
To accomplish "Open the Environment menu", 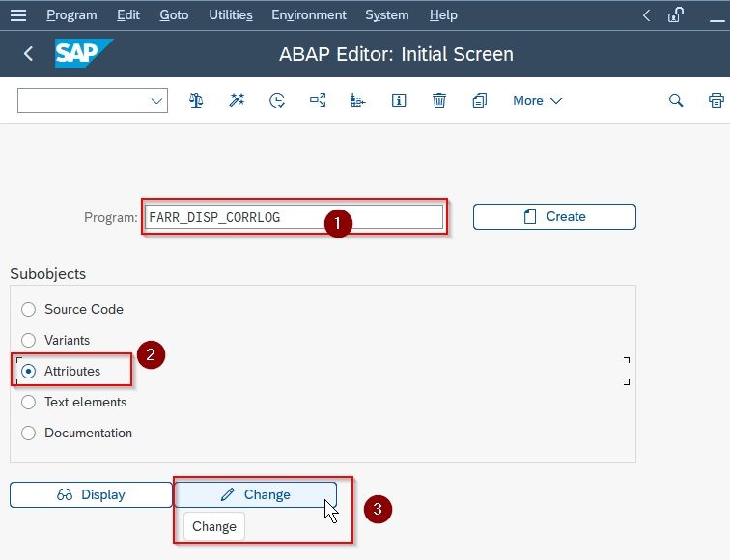I will click(309, 15).
